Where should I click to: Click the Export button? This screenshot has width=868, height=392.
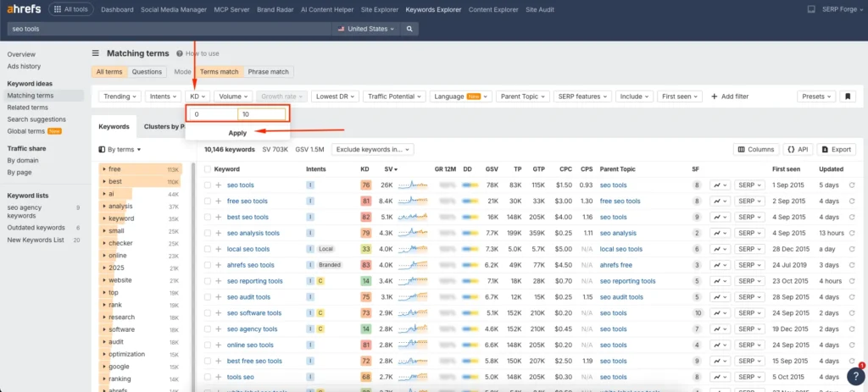(x=836, y=149)
